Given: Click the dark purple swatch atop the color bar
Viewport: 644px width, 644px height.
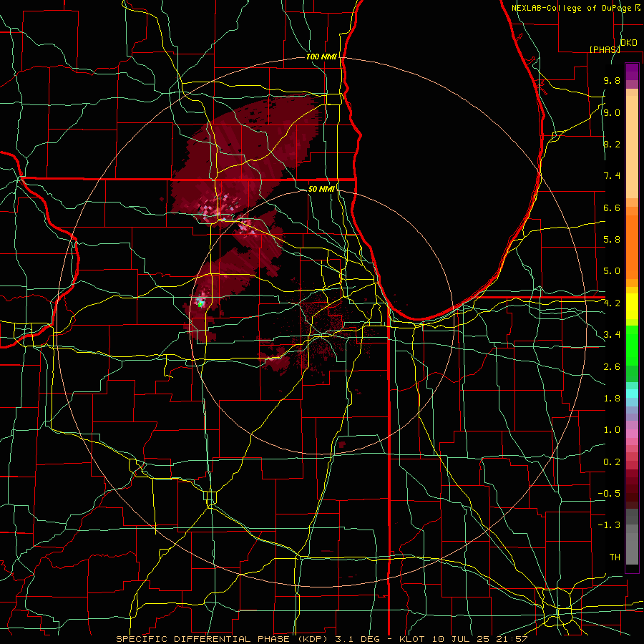Looking at the screenshot, I should (x=632, y=72).
